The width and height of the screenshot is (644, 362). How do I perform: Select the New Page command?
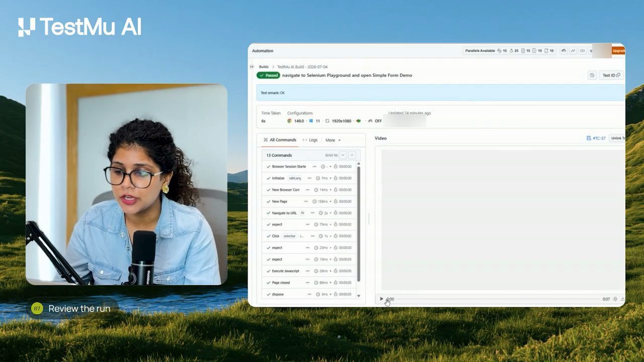(309, 201)
